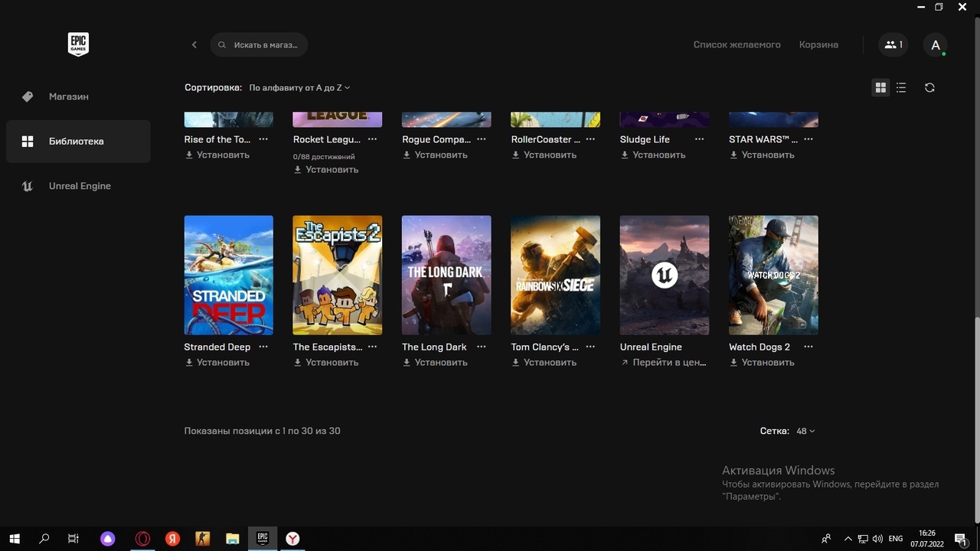Open options menu for Rogue Company

point(482,139)
